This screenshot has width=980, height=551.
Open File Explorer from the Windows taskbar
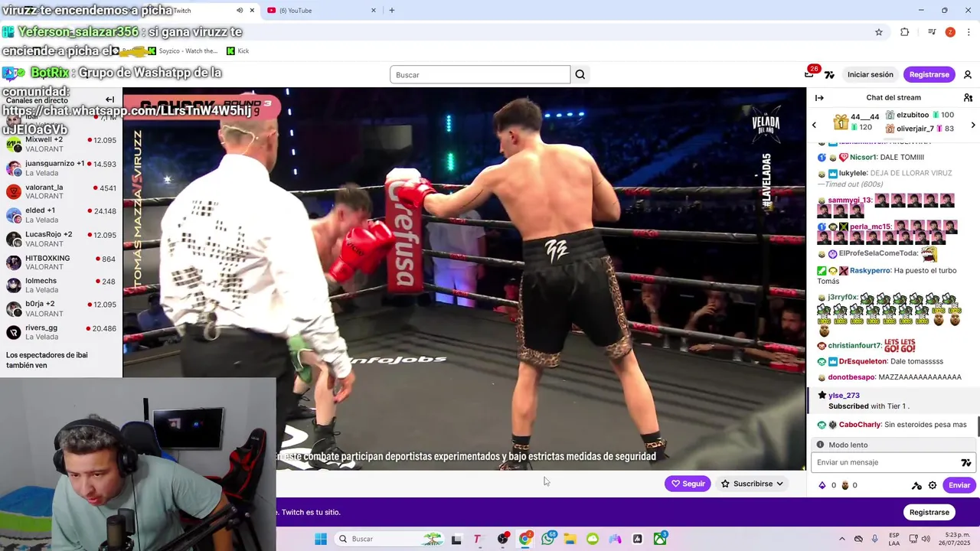coord(570,539)
